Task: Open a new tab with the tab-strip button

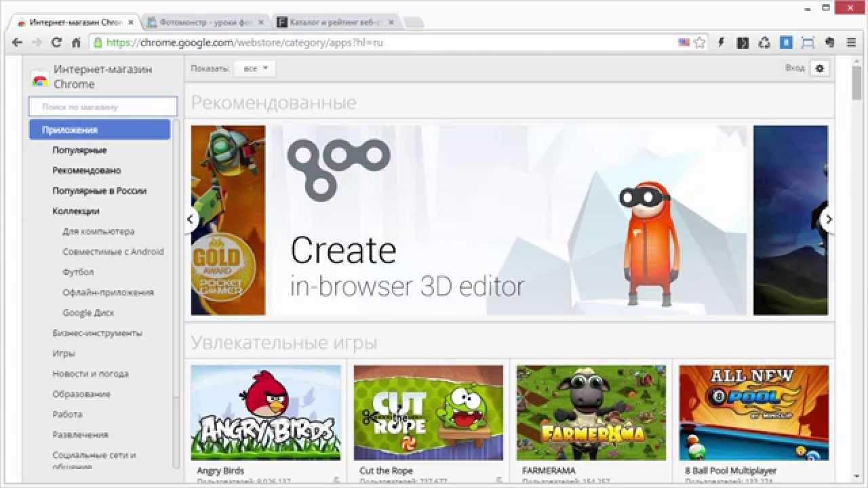Action: (x=414, y=23)
